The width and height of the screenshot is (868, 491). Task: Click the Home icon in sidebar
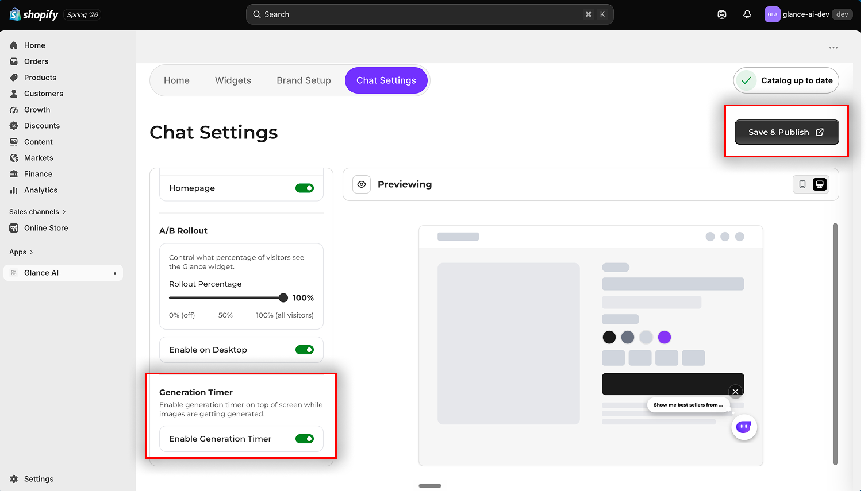(14, 45)
